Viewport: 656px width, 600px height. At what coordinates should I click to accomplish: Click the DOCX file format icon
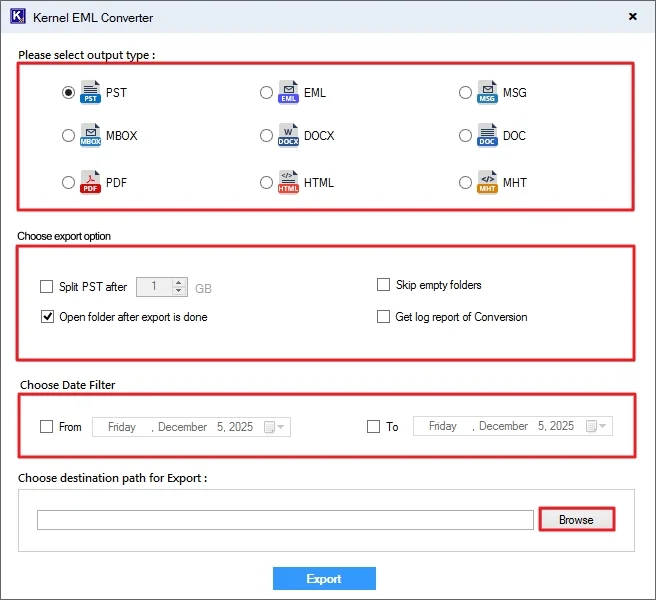[x=288, y=135]
